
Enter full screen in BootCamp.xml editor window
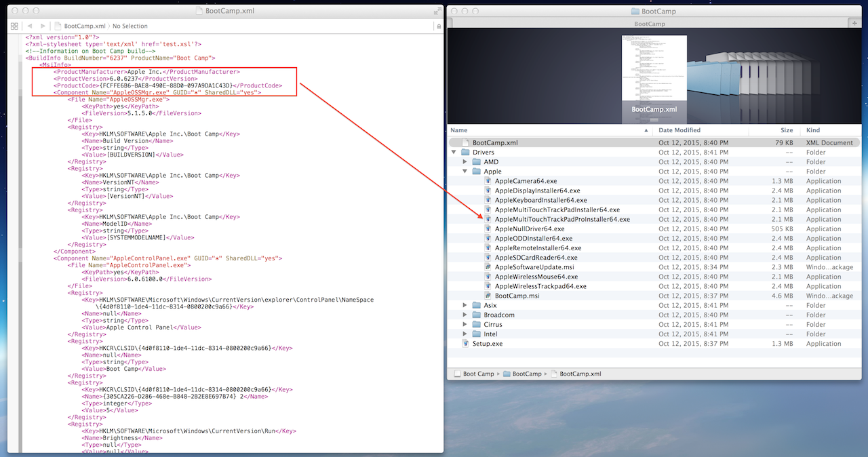pos(436,11)
